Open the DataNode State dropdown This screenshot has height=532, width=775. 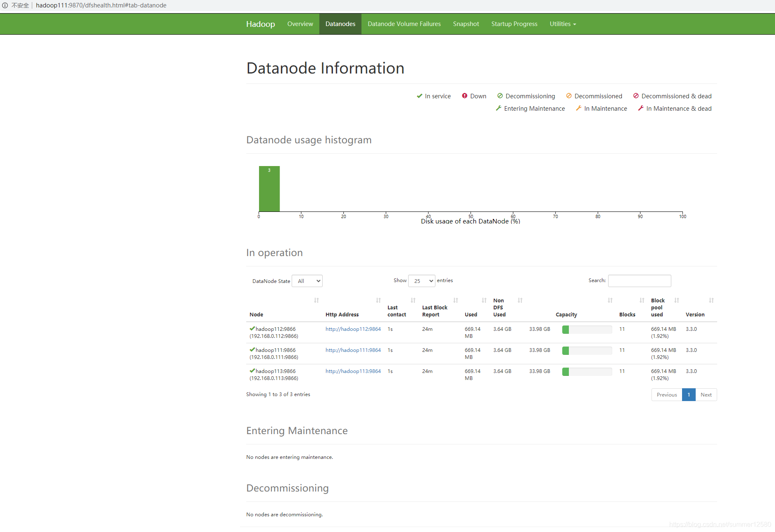coord(307,281)
